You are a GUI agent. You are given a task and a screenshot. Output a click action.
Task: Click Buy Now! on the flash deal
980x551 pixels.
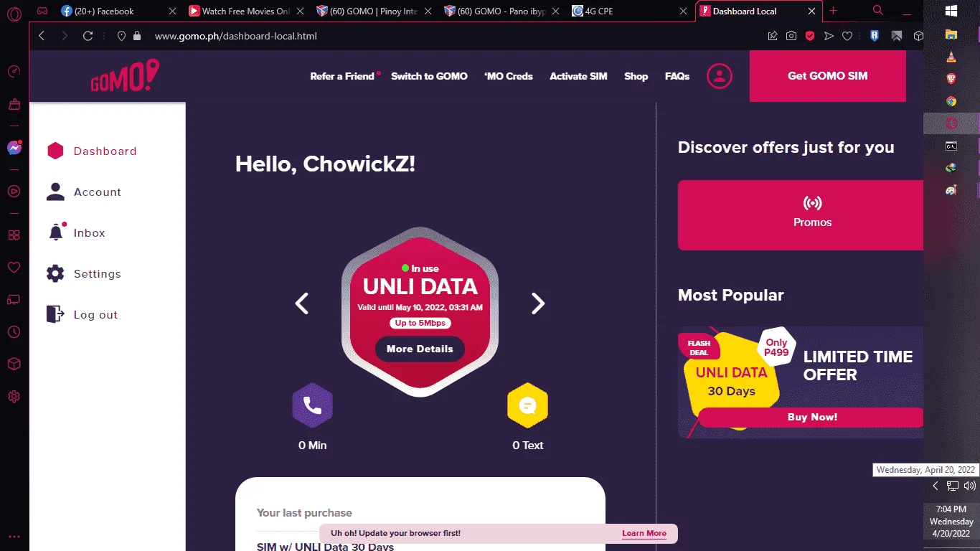pos(811,418)
